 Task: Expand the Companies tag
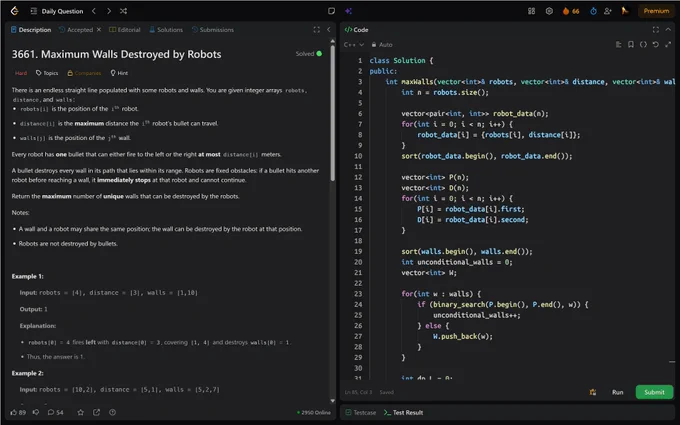(x=84, y=73)
